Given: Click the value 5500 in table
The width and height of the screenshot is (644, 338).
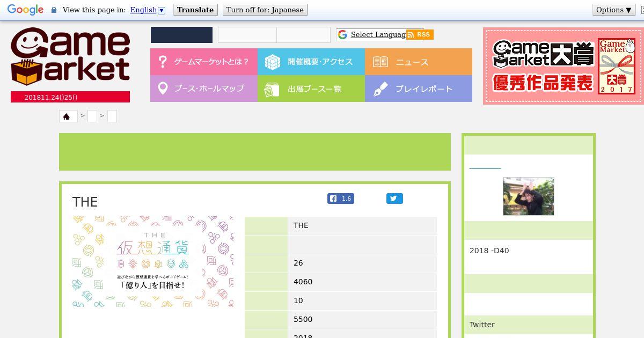Looking at the screenshot, I should coord(303,319).
